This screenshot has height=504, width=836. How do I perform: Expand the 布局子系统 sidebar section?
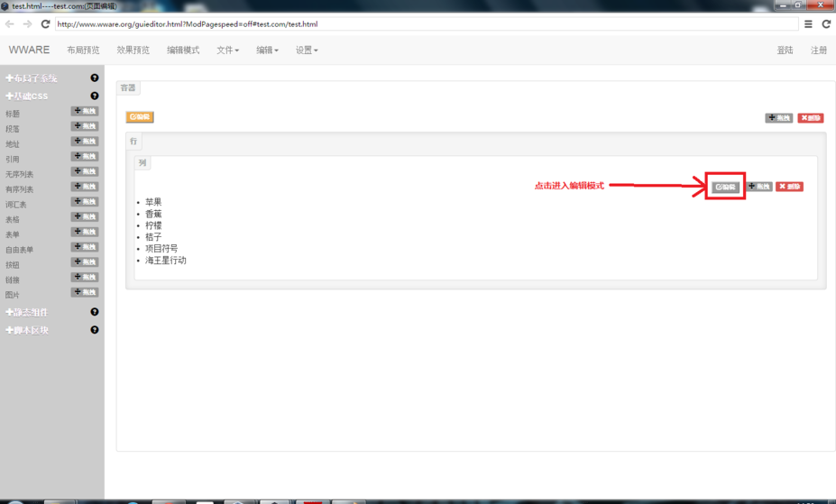[x=31, y=78]
